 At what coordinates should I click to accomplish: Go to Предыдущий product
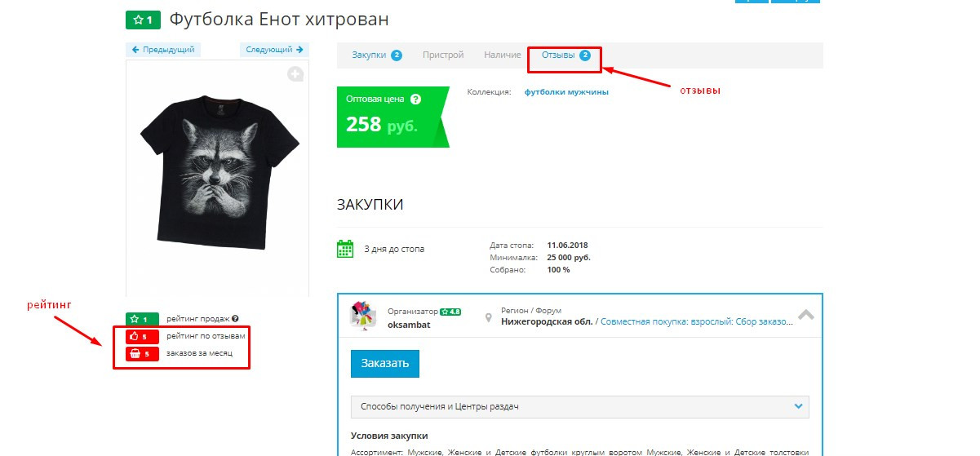tap(163, 50)
